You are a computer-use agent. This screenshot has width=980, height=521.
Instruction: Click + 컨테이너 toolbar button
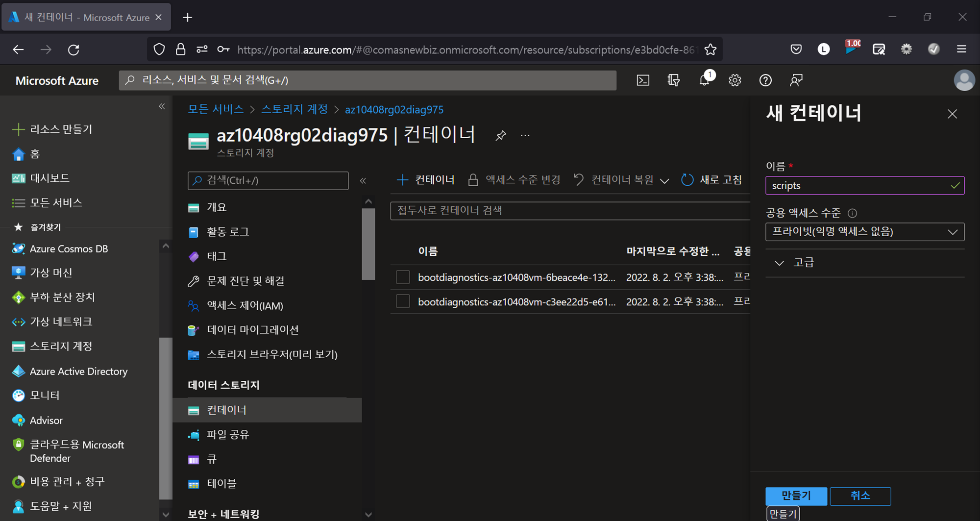point(425,180)
